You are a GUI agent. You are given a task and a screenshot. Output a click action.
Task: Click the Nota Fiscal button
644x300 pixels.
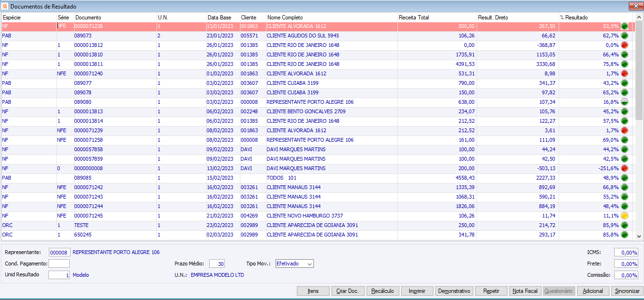[x=525, y=291]
